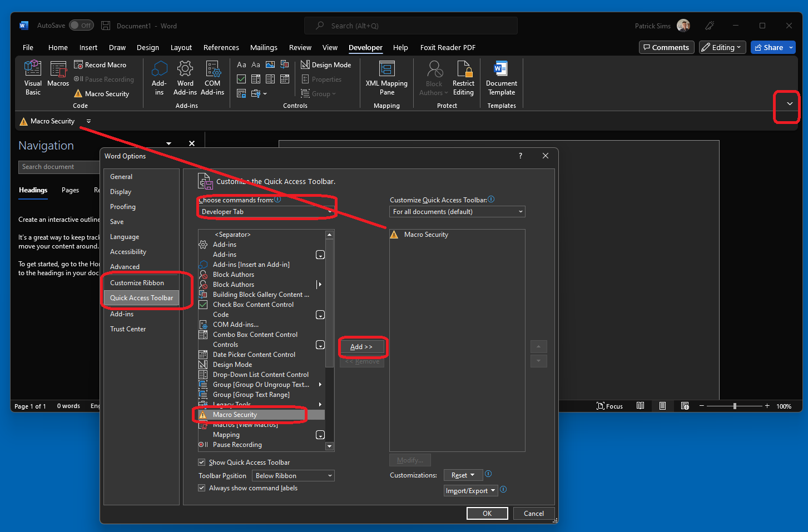
Task: Open the Comments button
Action: (x=666, y=47)
